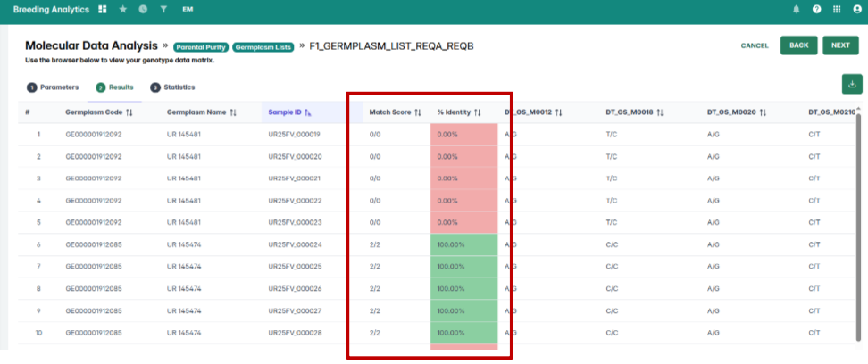Go to the Statistics step tab
This screenshot has height=364, width=868.
(172, 87)
